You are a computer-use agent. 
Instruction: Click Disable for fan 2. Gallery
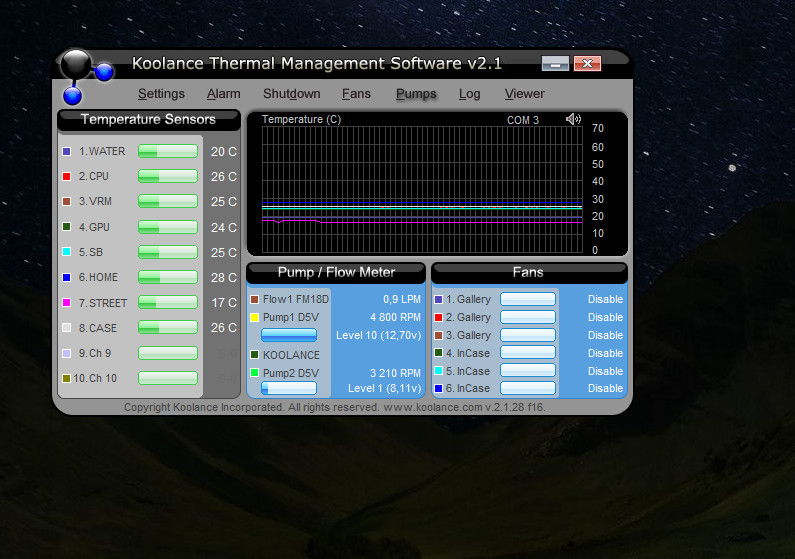point(605,317)
